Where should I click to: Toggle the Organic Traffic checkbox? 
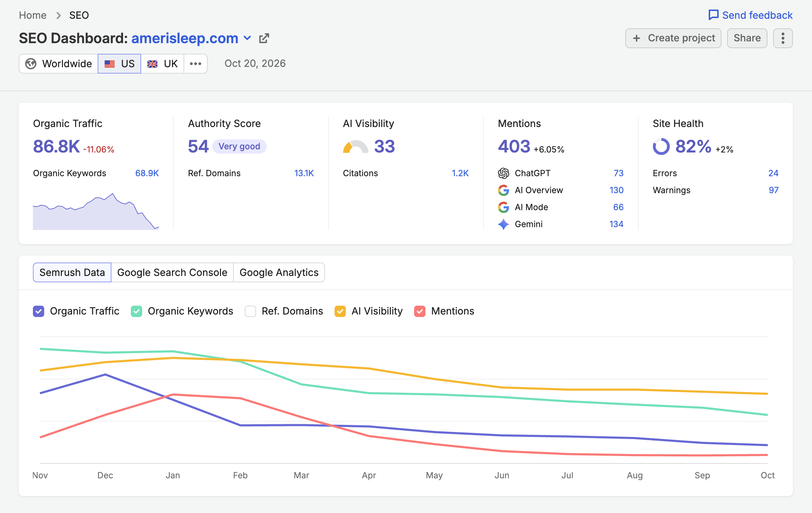point(39,311)
